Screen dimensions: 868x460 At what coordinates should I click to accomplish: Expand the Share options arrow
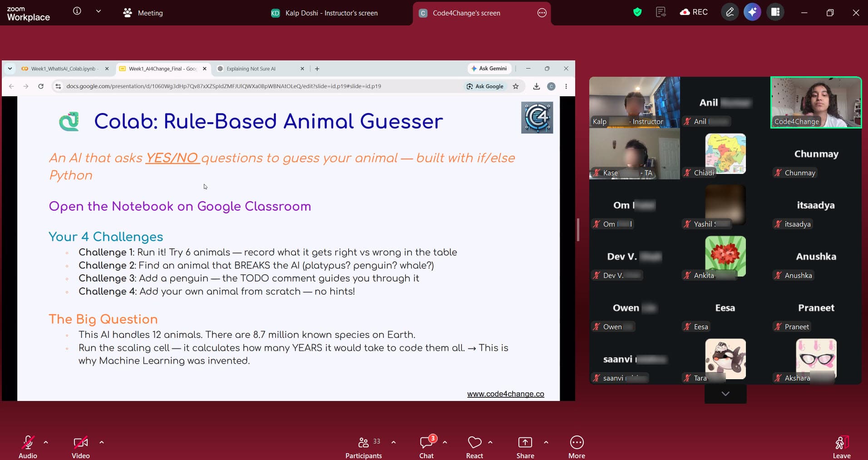click(546, 442)
